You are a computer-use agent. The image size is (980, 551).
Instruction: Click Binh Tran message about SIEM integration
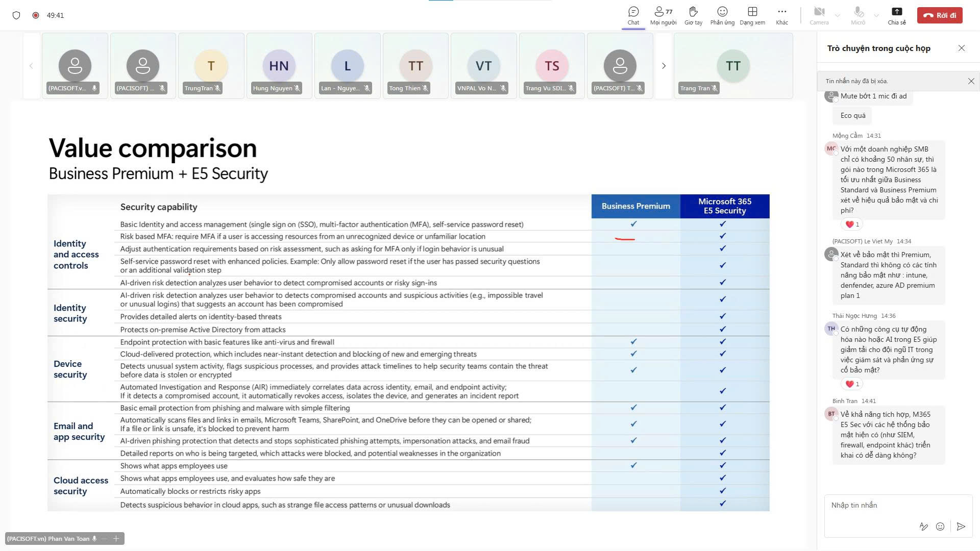[889, 435]
